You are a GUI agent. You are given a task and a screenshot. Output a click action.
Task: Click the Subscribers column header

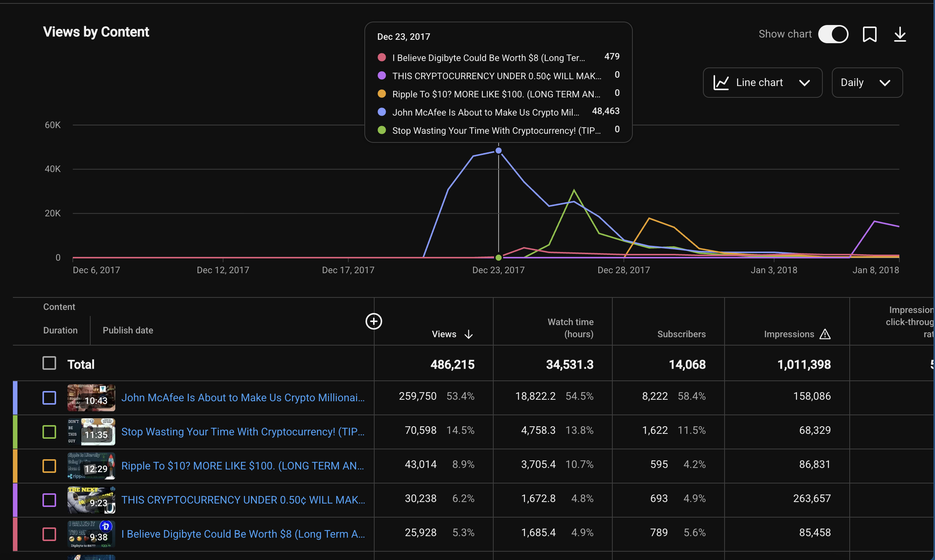pos(681,334)
